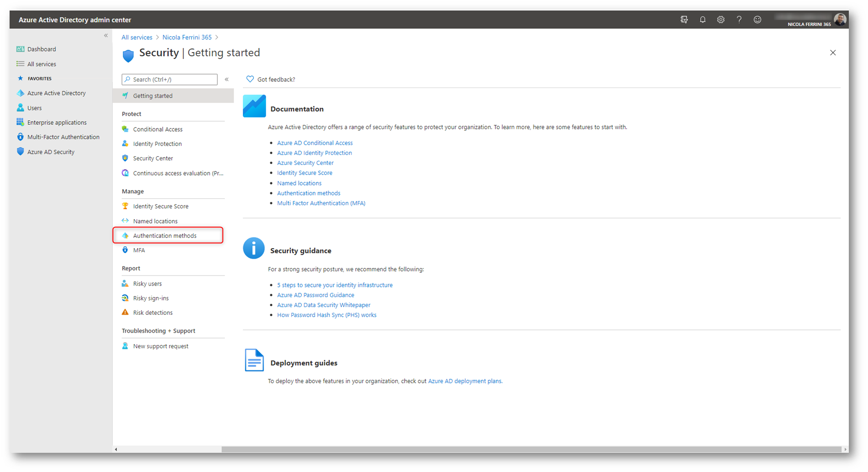This screenshot has height=472, width=868.
Task: Open Azure AD Password Guidance link
Action: click(x=316, y=295)
